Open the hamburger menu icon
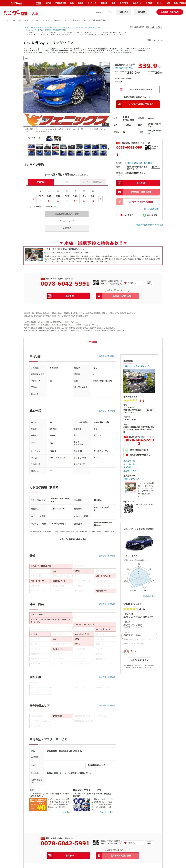This screenshot has width=186, height=868. 4,3
